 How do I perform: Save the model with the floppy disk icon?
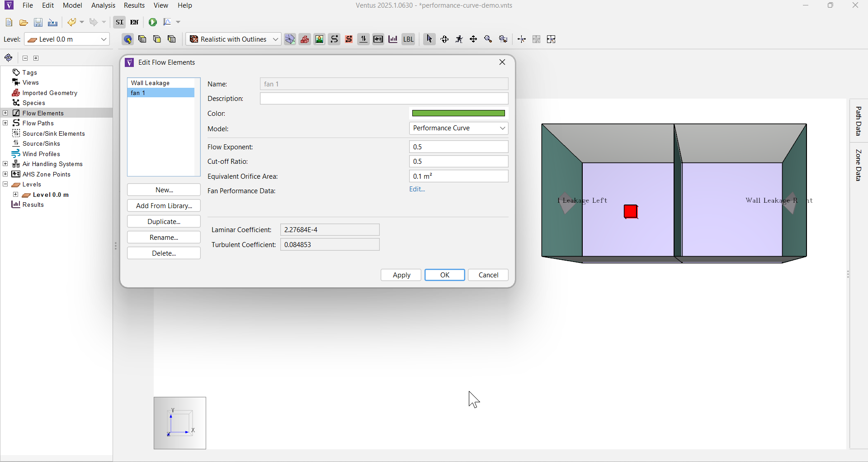[38, 22]
